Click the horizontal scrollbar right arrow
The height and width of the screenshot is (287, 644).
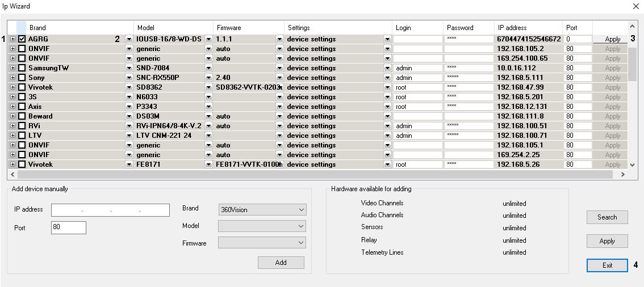pos(623,175)
